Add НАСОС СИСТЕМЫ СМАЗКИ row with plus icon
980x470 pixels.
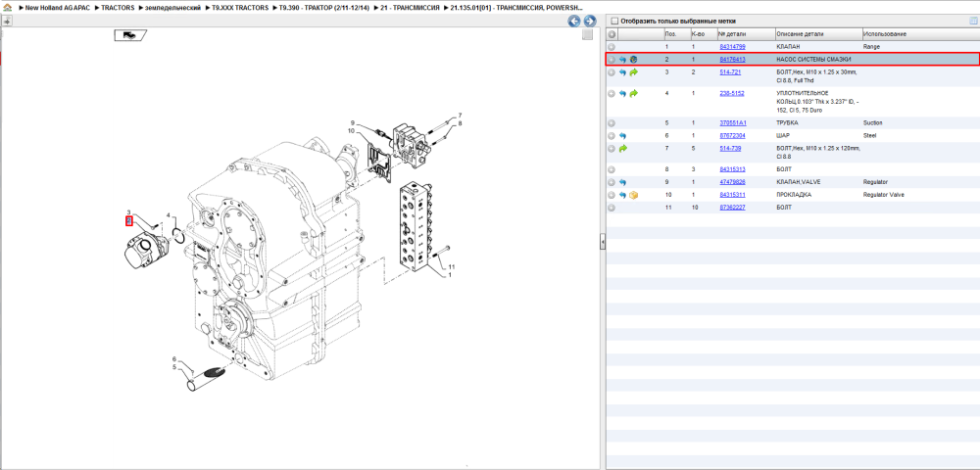[612, 60]
